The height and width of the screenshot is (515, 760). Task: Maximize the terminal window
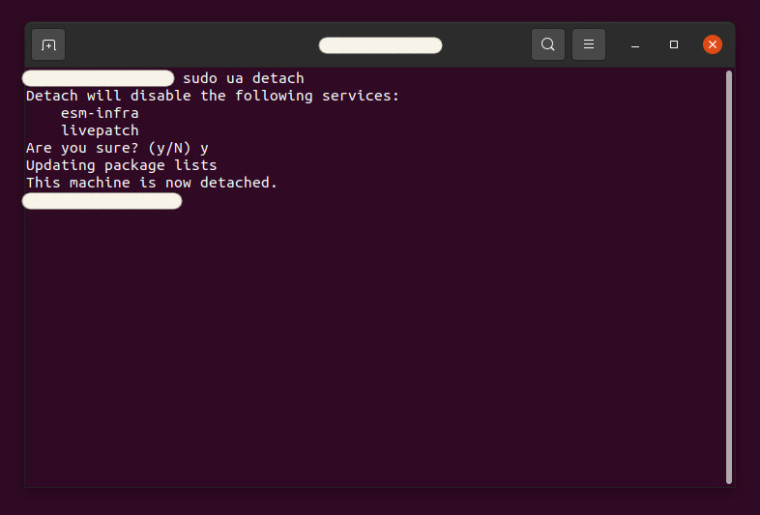674,45
